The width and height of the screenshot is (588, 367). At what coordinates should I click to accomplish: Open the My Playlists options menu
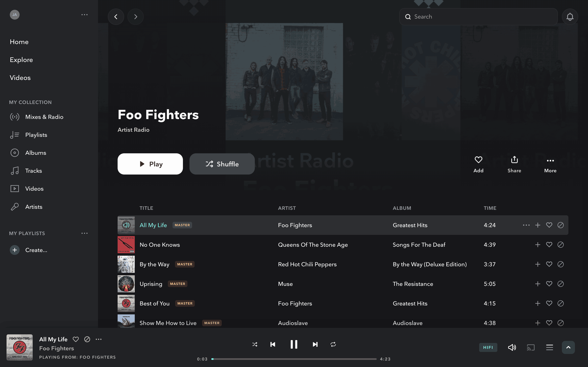84,233
